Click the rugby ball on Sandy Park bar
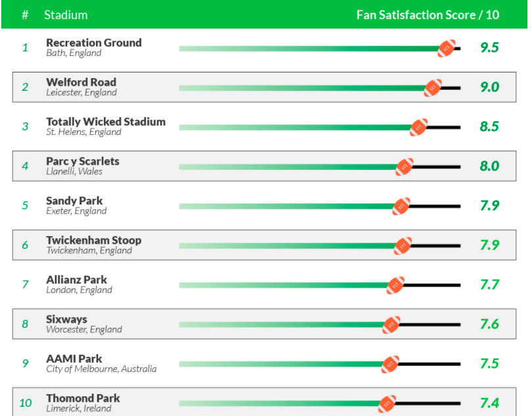Viewport: 532px width, 416px height. (401, 207)
